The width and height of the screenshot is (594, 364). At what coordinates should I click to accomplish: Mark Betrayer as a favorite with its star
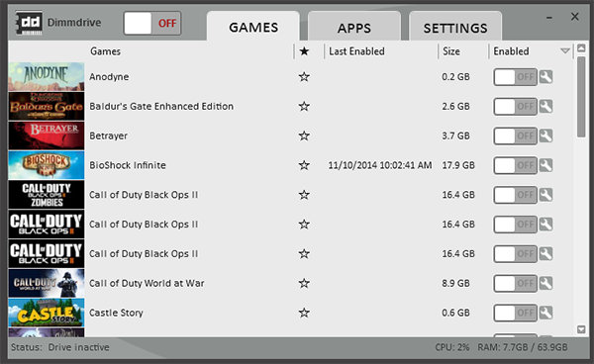point(304,136)
